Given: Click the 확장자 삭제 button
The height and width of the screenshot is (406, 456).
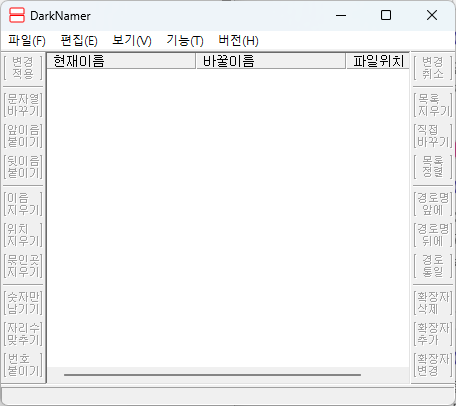Looking at the screenshot, I should click(x=433, y=303).
